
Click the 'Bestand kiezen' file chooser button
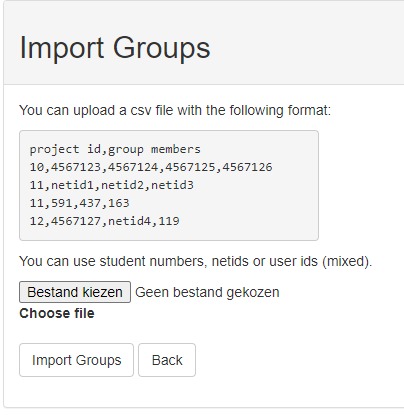coord(75,292)
